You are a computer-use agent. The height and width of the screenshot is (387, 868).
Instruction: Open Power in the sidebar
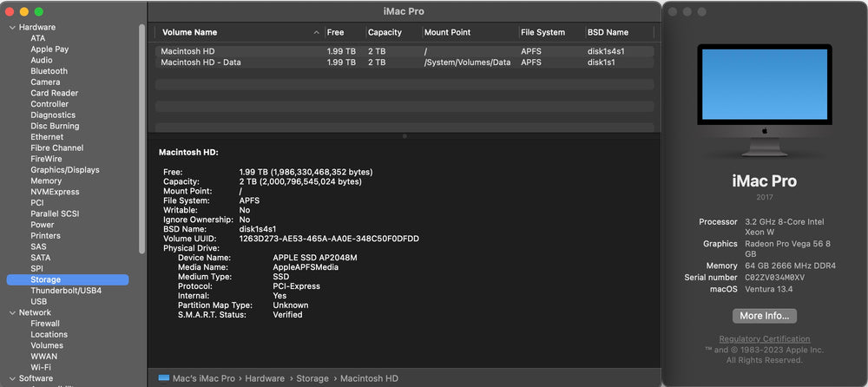point(42,225)
